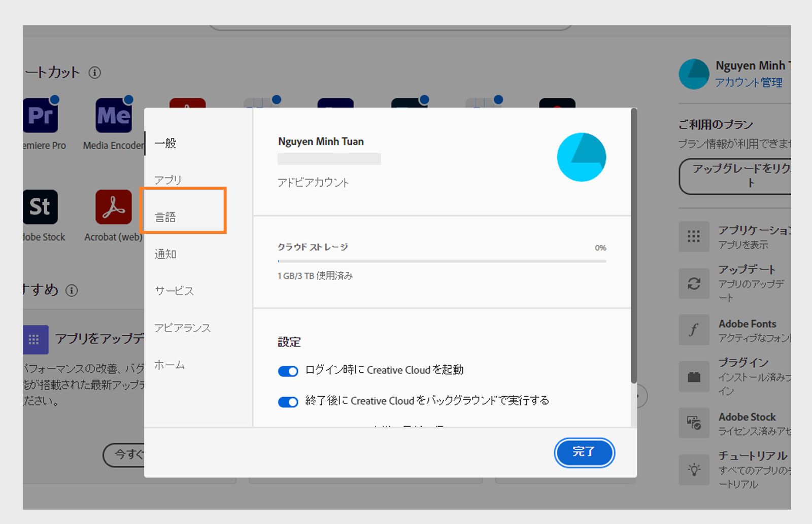
Task: Go to the ホーム settings tab
Action: 170,365
